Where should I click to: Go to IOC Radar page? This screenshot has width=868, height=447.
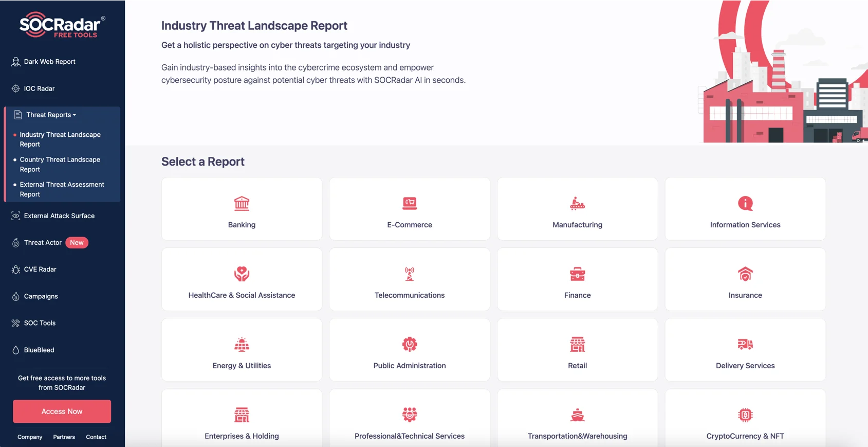tap(39, 88)
